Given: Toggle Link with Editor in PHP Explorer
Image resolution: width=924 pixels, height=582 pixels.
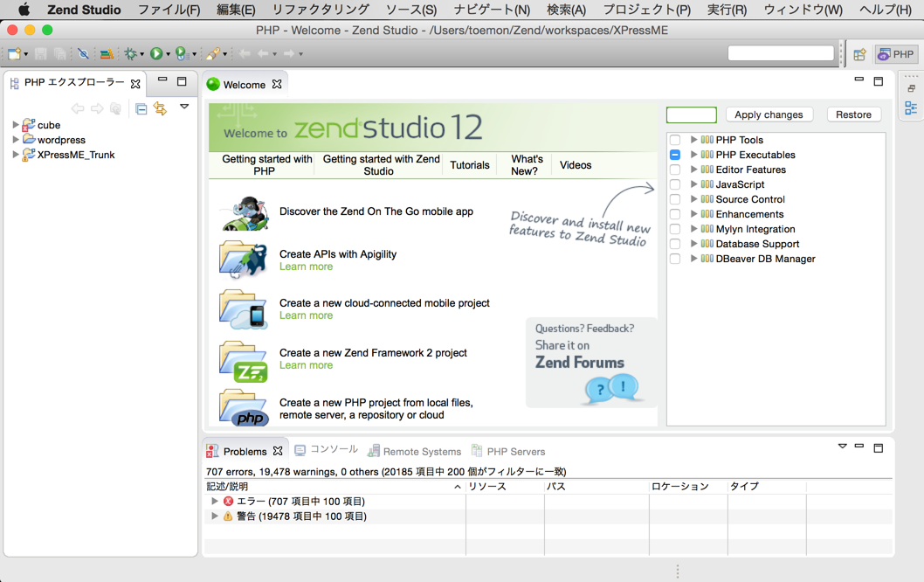Looking at the screenshot, I should (160, 108).
